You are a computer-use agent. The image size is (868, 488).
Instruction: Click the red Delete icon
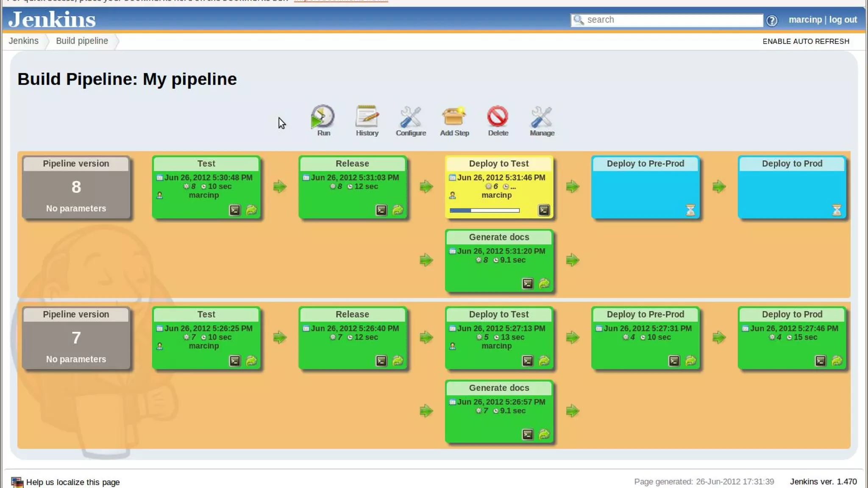pyautogui.click(x=498, y=116)
